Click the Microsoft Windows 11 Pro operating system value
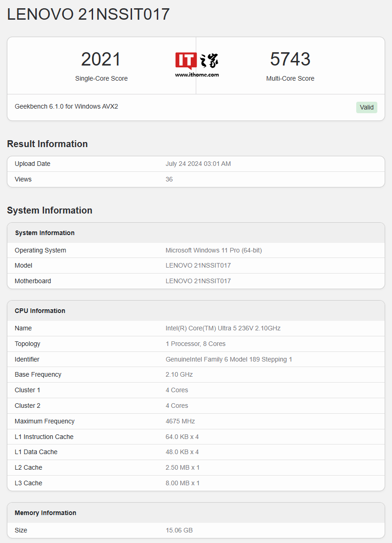 coord(214,250)
